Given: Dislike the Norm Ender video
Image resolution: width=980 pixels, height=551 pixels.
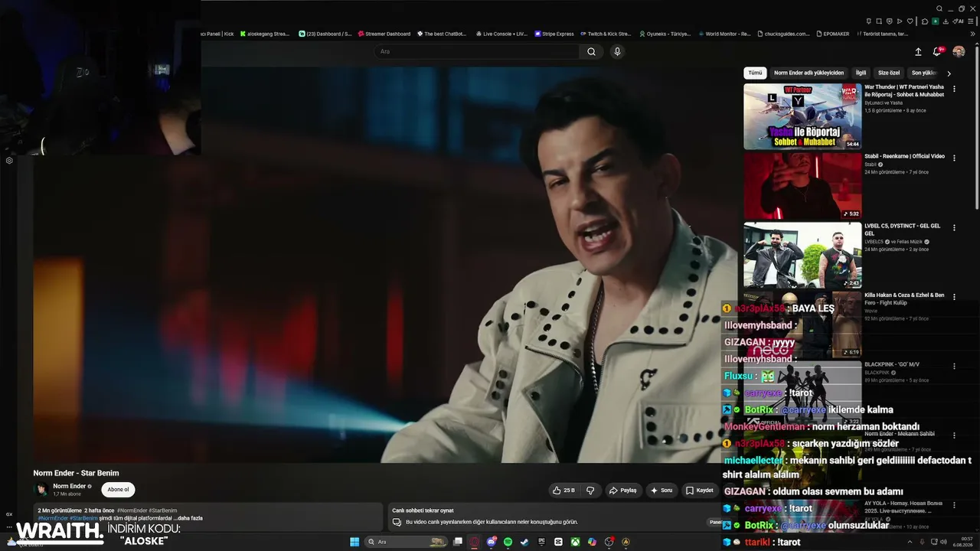Looking at the screenshot, I should (x=590, y=491).
